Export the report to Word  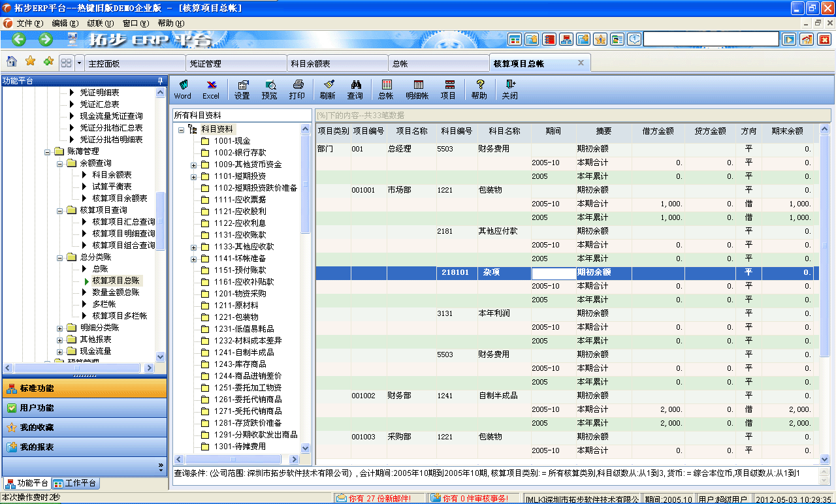[183, 89]
